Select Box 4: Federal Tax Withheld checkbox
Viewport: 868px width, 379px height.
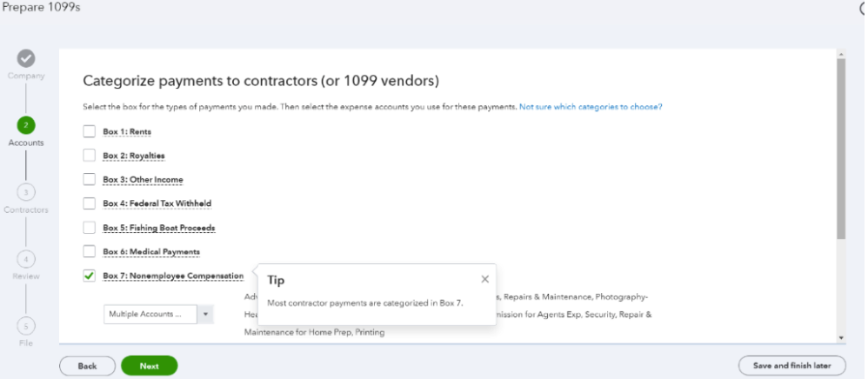(x=89, y=203)
